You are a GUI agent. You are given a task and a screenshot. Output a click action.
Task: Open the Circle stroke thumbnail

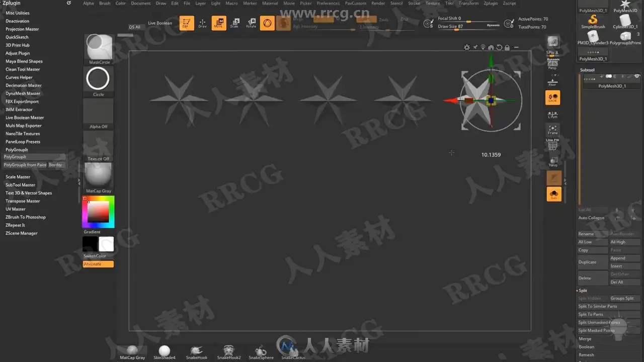[x=99, y=81]
